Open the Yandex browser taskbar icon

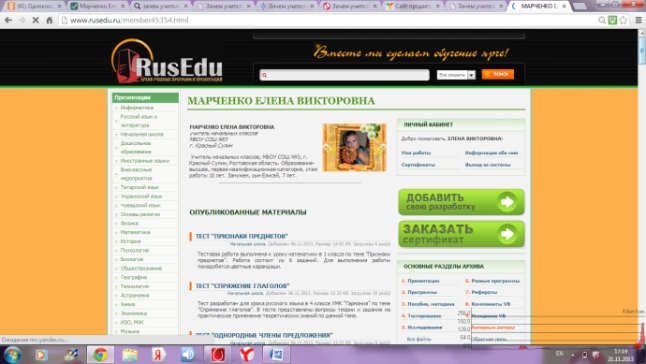tap(247, 355)
